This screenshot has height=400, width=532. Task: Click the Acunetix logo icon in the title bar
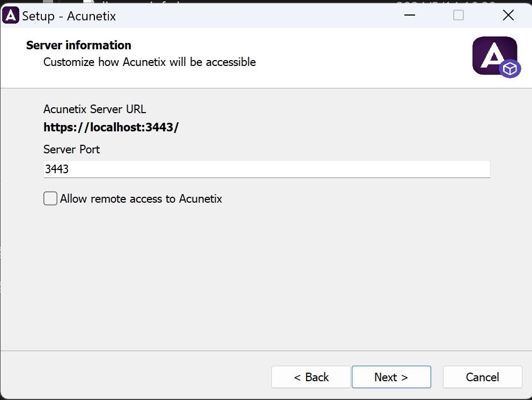[11, 15]
